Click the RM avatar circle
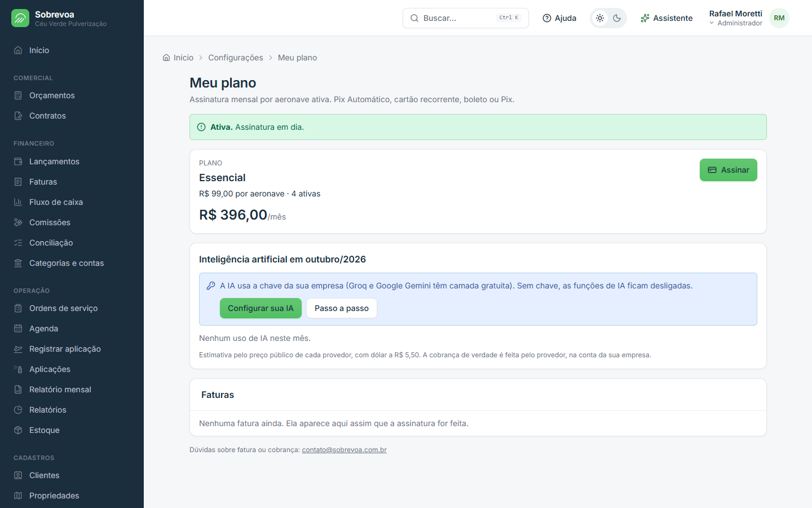The height and width of the screenshot is (508, 812). pos(779,18)
